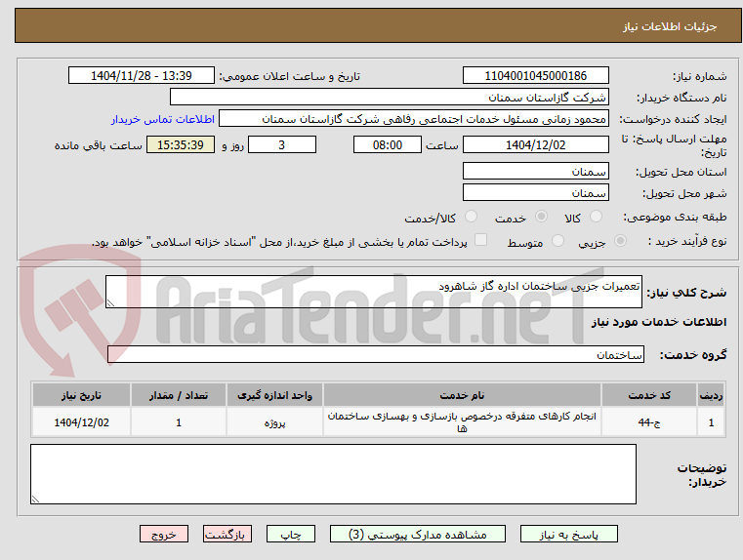Toggle the Islamic treasury bonds payment checkbox
Viewport: 743px width, 560px height.
click(480, 240)
